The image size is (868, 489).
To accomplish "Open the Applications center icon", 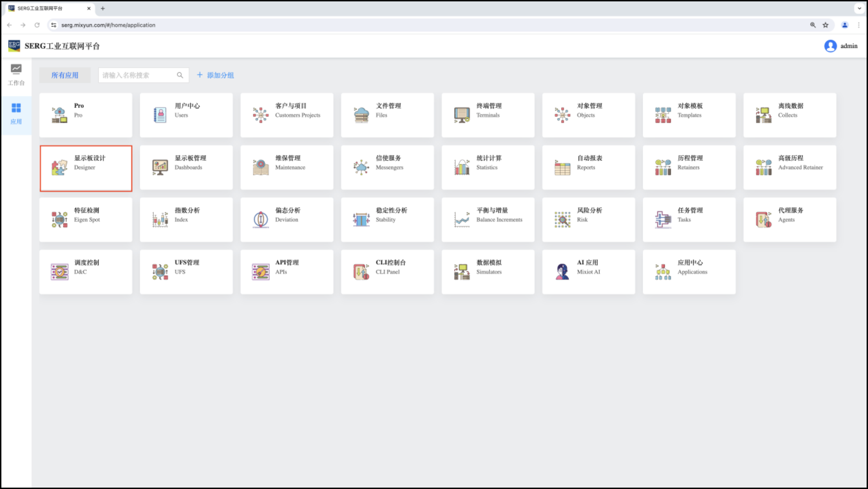I will 662,272.
